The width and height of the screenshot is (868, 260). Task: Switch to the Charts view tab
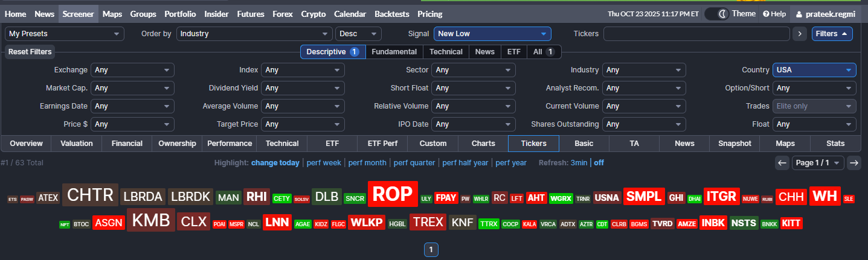click(483, 144)
